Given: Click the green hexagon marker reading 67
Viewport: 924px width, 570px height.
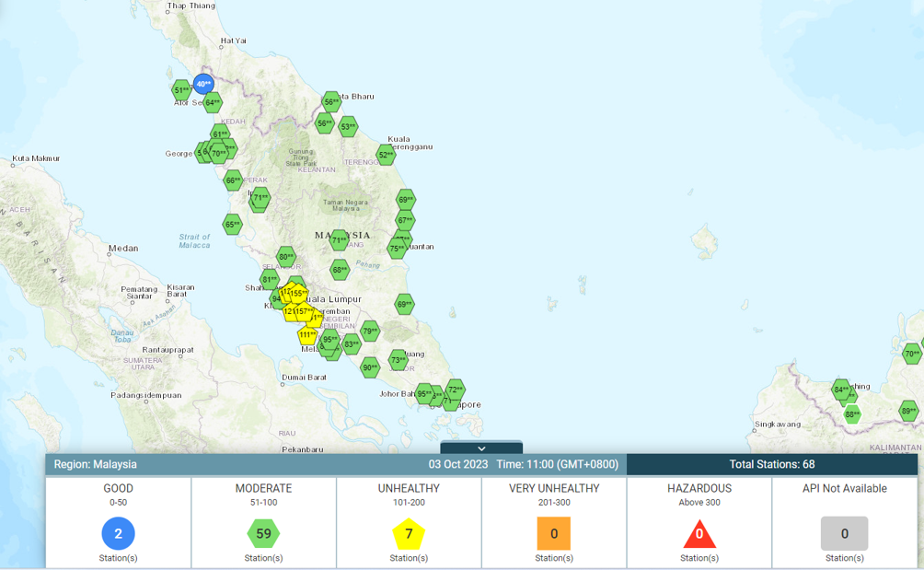Looking at the screenshot, I should [405, 220].
